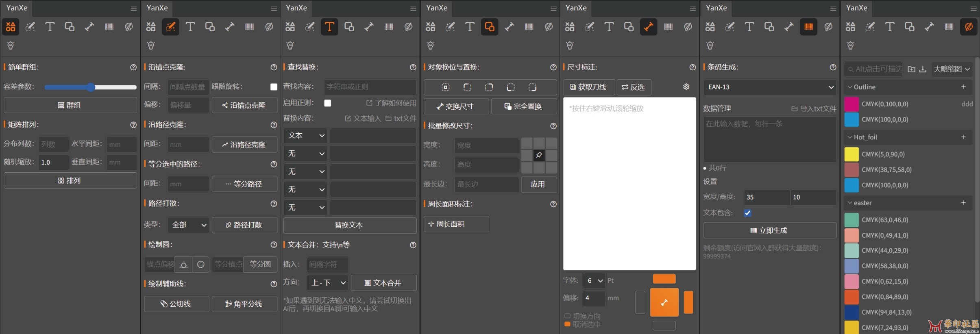The height and width of the screenshot is (334, 980).
Task: Click the 路径打散 button
Action: coord(244,225)
